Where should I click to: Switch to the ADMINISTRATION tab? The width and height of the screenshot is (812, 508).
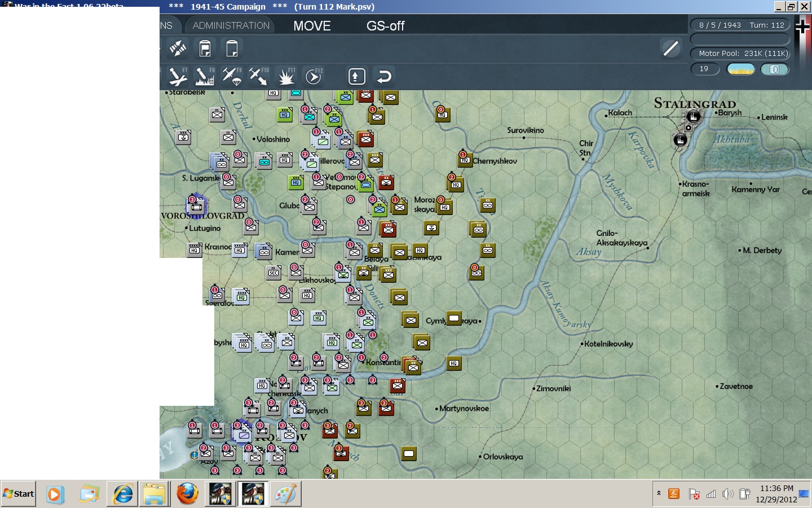point(231,25)
